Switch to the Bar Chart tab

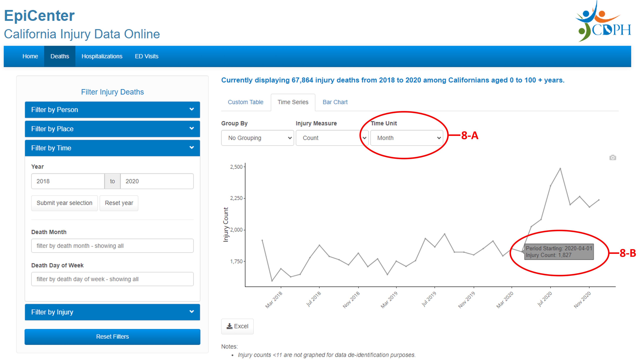tap(335, 102)
